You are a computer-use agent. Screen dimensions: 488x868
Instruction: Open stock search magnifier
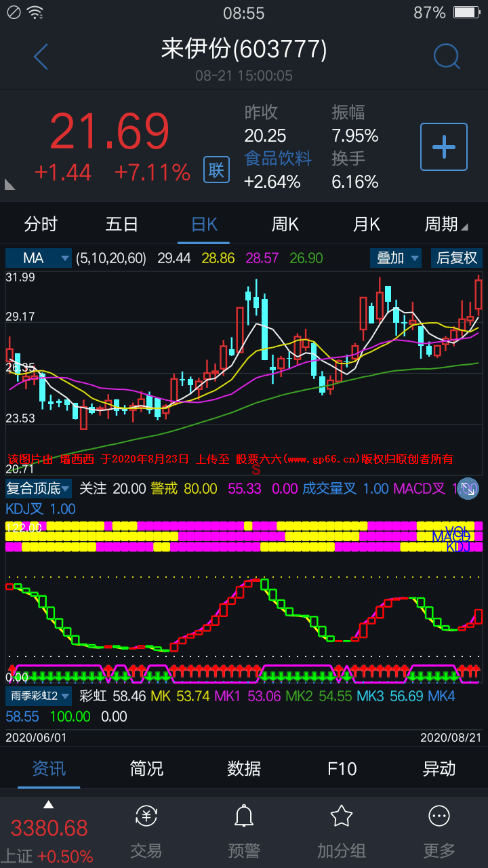click(x=446, y=57)
